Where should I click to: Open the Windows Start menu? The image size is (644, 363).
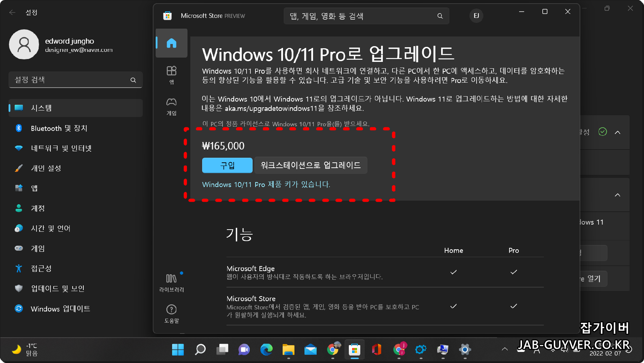(178, 349)
